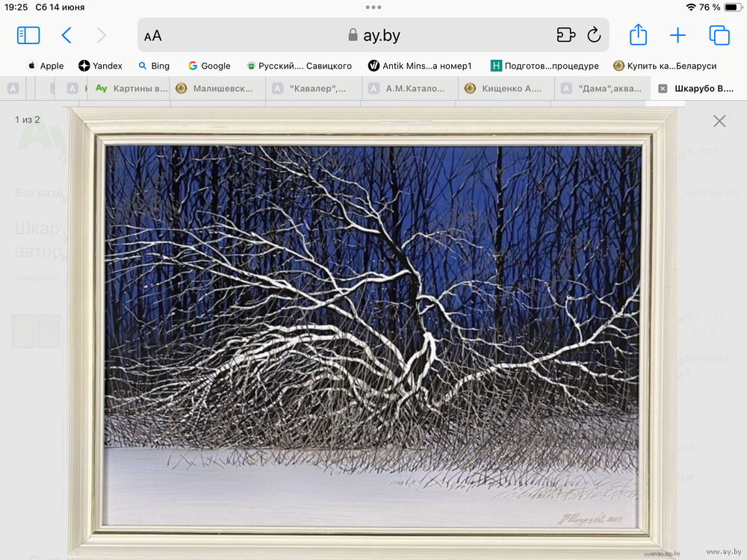
Task: Add a new tab with plus button
Action: tap(678, 35)
